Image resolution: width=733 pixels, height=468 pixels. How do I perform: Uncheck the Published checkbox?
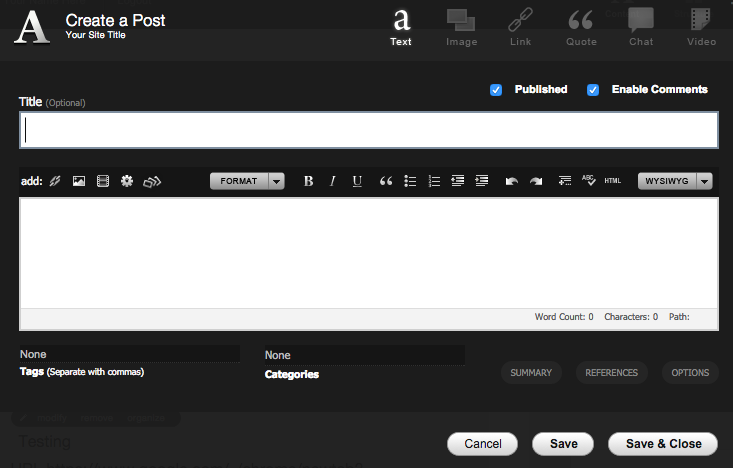click(496, 90)
